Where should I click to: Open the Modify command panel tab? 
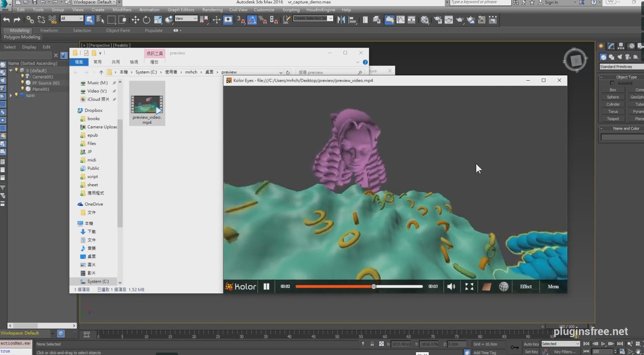coord(611,46)
